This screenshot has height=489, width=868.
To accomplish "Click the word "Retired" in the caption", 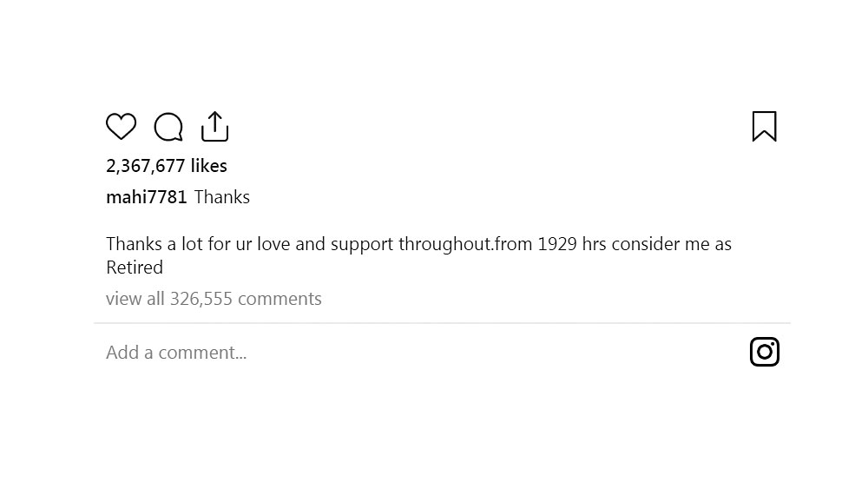I will pyautogui.click(x=135, y=268).
